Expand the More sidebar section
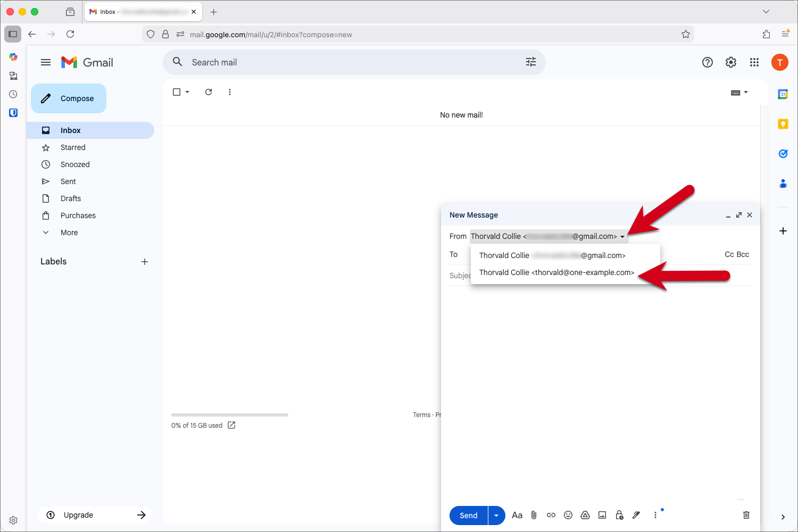798x532 pixels. pyautogui.click(x=69, y=232)
